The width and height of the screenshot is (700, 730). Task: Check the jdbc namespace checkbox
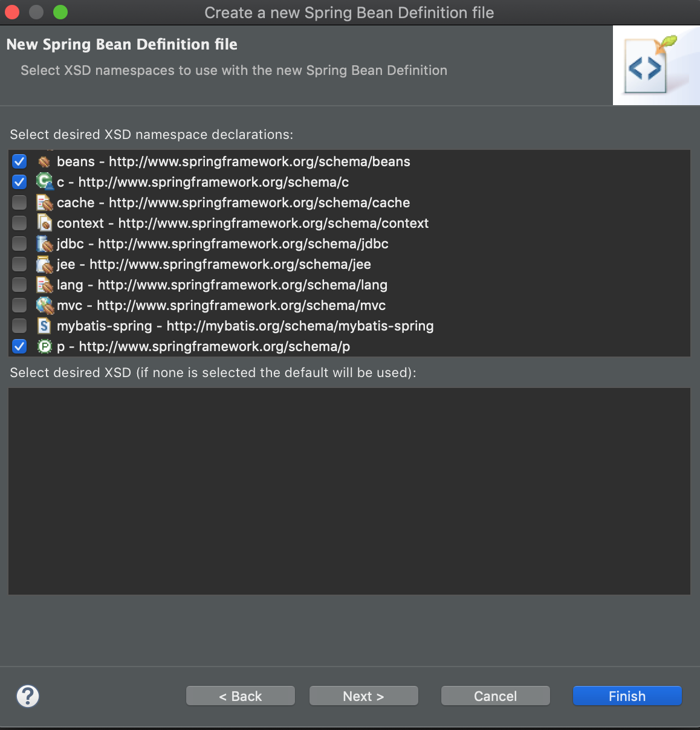tap(19, 244)
